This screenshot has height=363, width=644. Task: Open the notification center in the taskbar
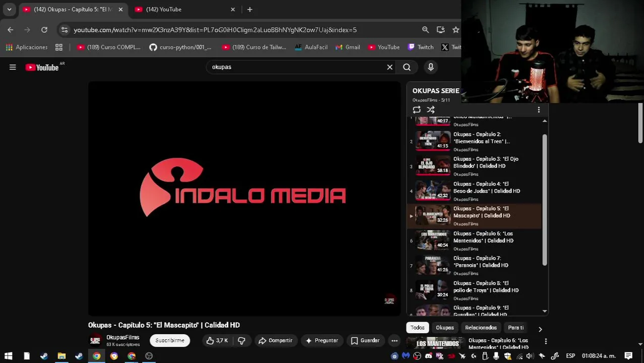pyautogui.click(x=628, y=356)
